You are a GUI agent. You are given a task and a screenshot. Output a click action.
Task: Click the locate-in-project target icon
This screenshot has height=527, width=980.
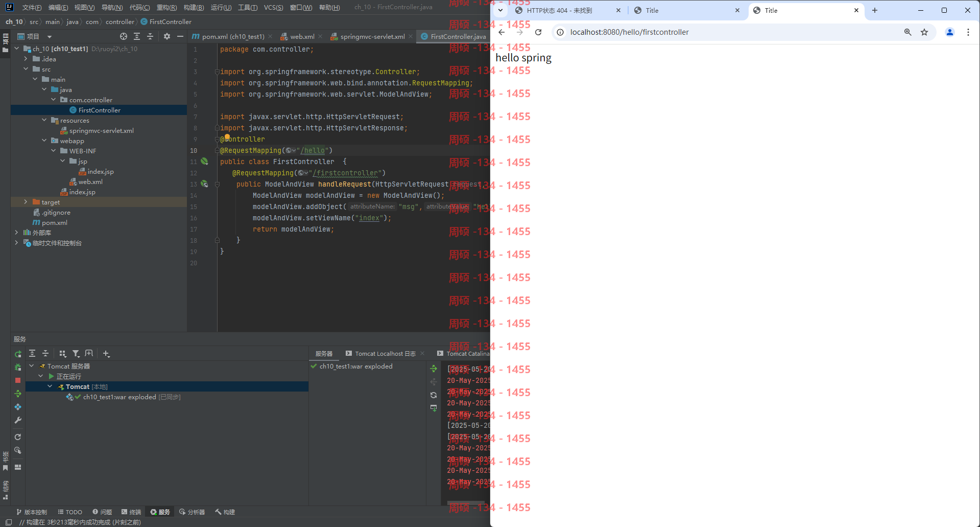point(124,36)
